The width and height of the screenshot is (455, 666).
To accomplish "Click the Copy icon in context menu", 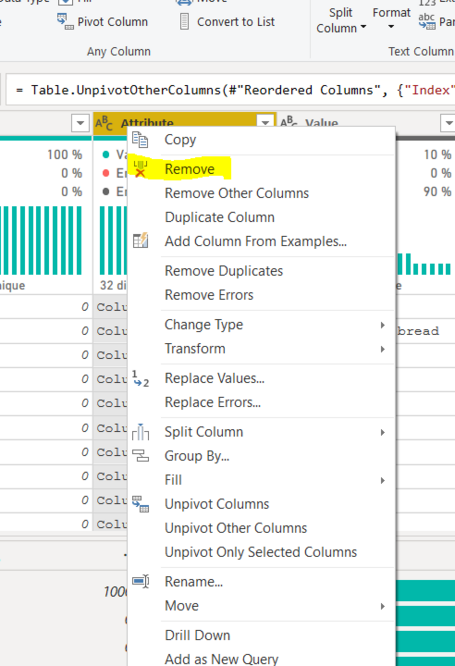I will [140, 140].
